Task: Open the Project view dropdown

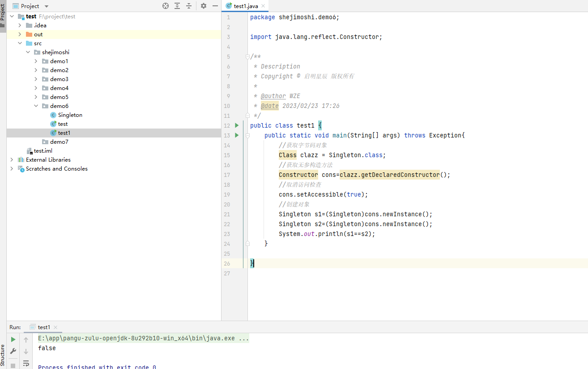Action: (47, 6)
